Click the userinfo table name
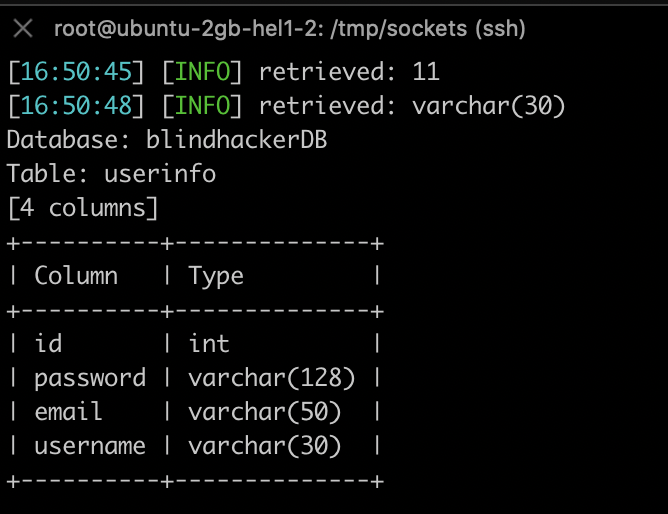The width and height of the screenshot is (668, 514). click(x=160, y=174)
